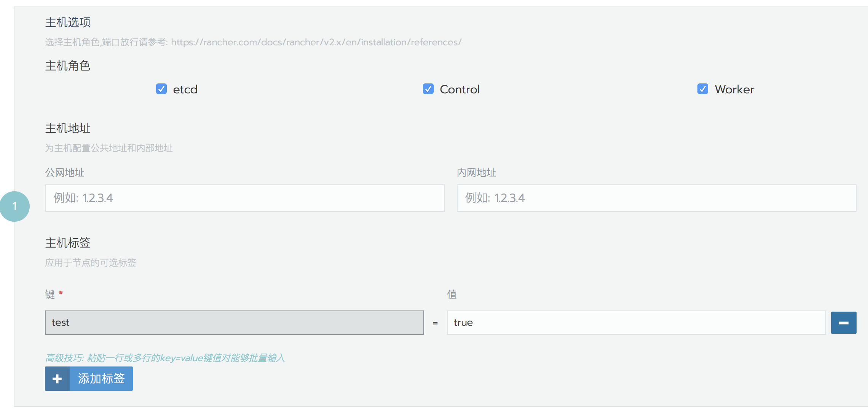Focus the 内网地址 input field
The image size is (868, 416).
click(x=656, y=198)
